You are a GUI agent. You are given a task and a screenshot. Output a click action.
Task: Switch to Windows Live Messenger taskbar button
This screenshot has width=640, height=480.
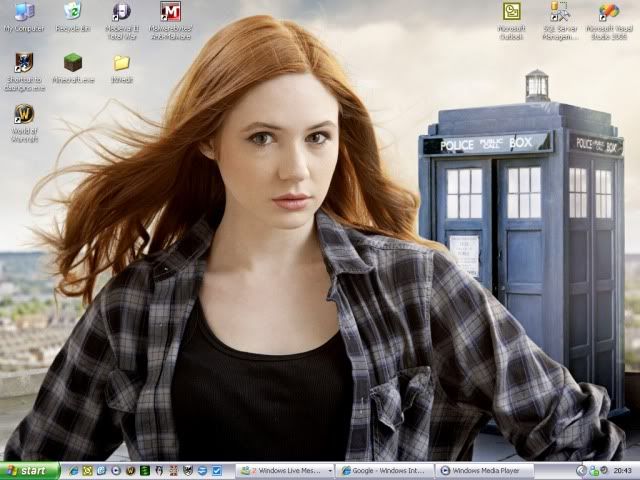[x=285, y=471]
